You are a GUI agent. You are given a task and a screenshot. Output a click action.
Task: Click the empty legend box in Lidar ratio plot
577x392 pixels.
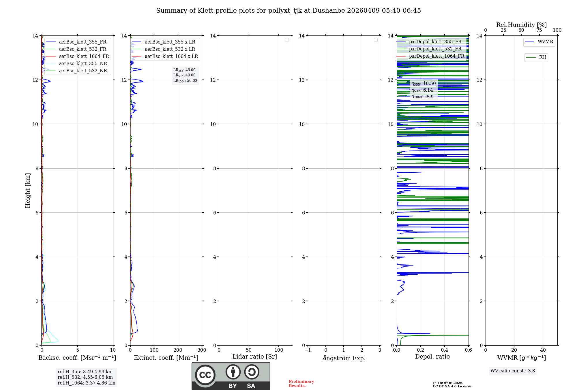(x=287, y=40)
